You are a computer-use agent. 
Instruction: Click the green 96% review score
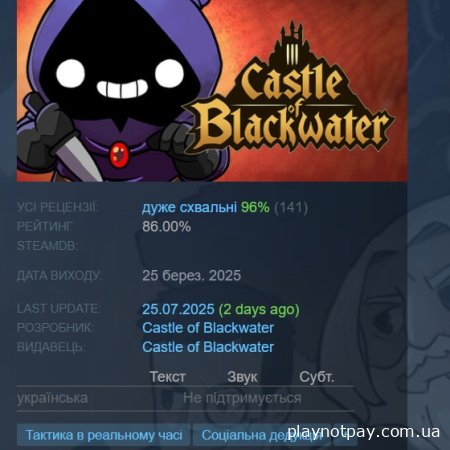click(255, 207)
